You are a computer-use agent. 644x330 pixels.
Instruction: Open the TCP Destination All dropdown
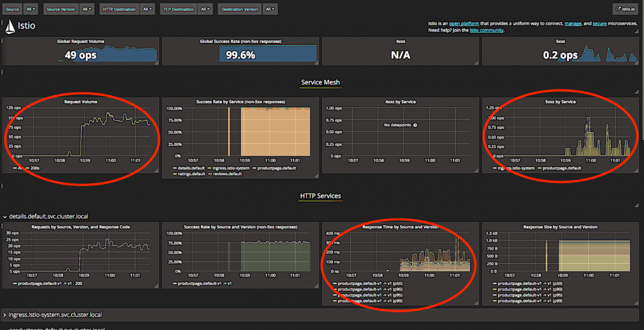click(x=205, y=9)
